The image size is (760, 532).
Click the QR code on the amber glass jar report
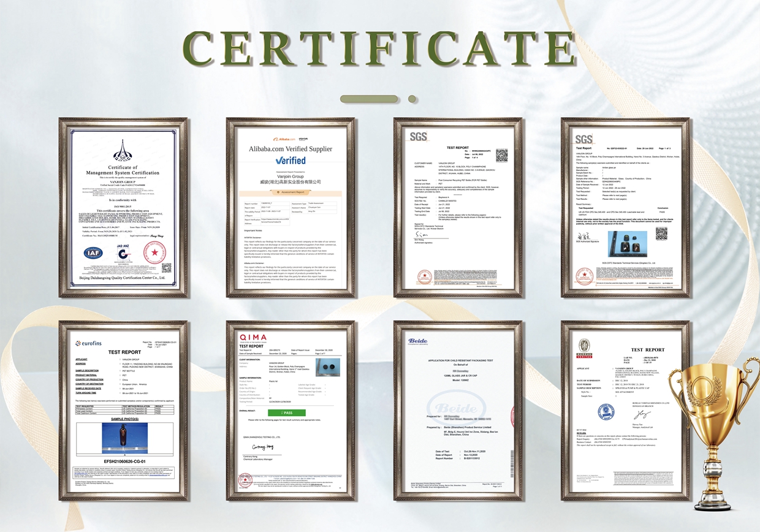pyautogui.click(x=661, y=234)
